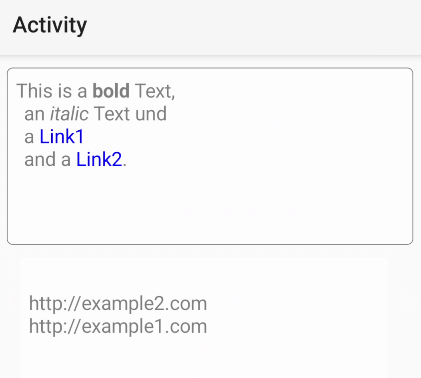Click the empty space in the header bar right of Activity
Screen dimensions: 421x378
point(253,27)
